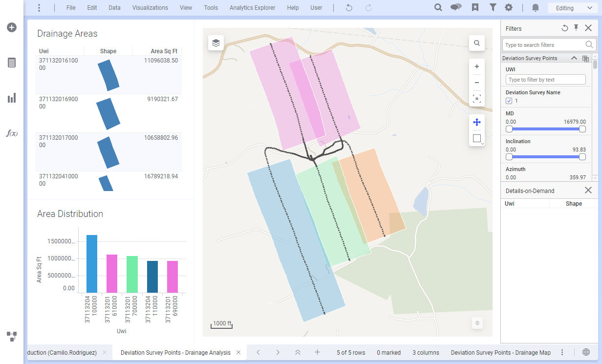The height and width of the screenshot is (364, 602).
Task: Click the add plus icon in left sidebar
Action: (x=12, y=27)
